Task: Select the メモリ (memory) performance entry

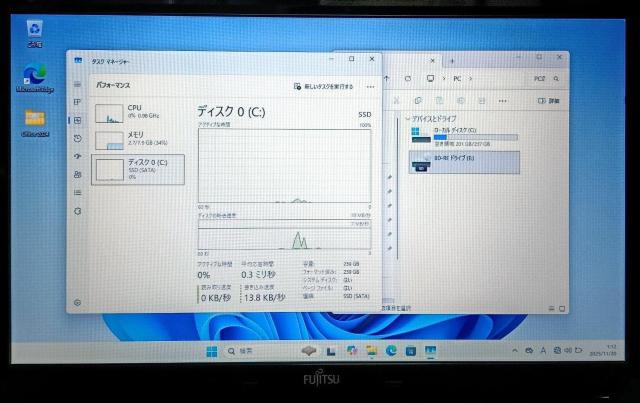Action: click(138, 140)
